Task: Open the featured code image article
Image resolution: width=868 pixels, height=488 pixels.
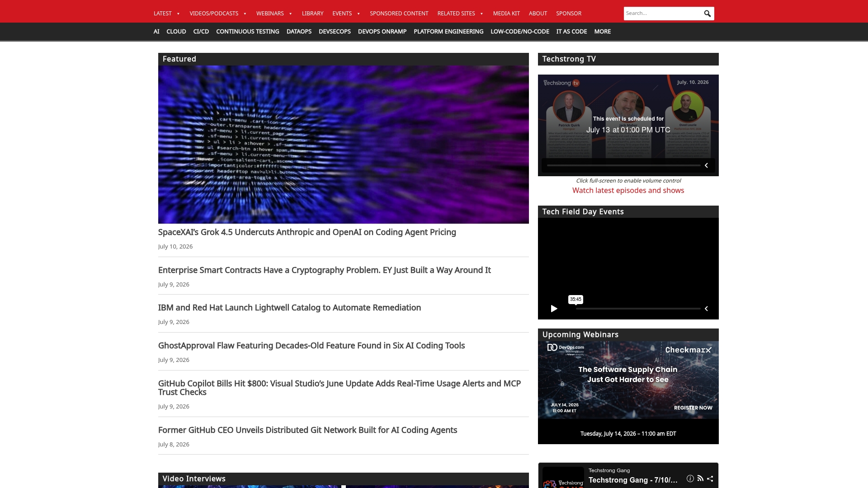Action: [x=344, y=145]
